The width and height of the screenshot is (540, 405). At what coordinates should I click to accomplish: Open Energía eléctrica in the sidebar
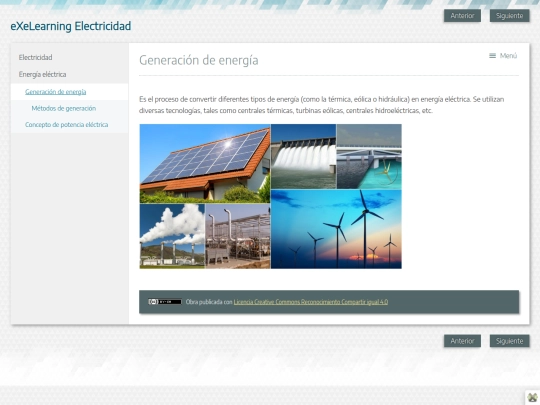[x=42, y=74]
